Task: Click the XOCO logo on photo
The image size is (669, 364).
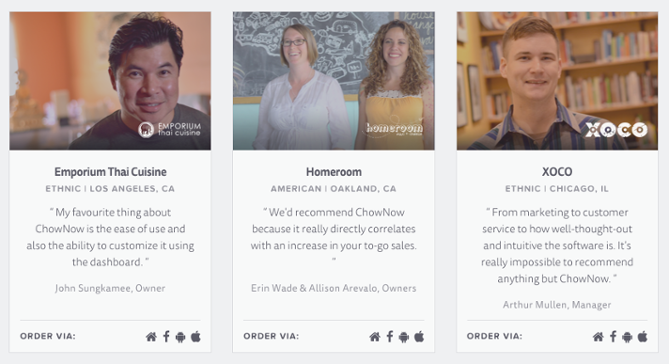Action: pyautogui.click(x=616, y=130)
